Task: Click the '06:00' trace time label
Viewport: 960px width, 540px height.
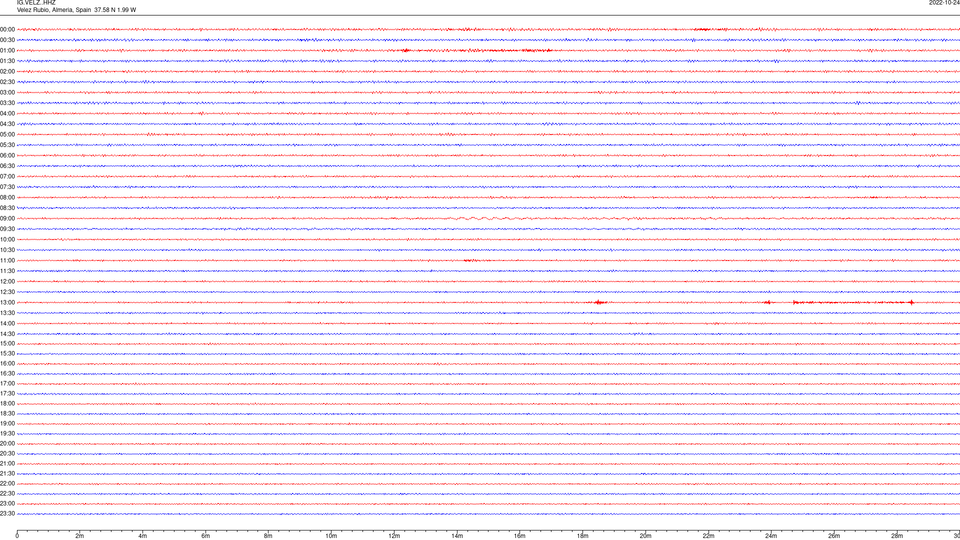Action: pyautogui.click(x=7, y=156)
